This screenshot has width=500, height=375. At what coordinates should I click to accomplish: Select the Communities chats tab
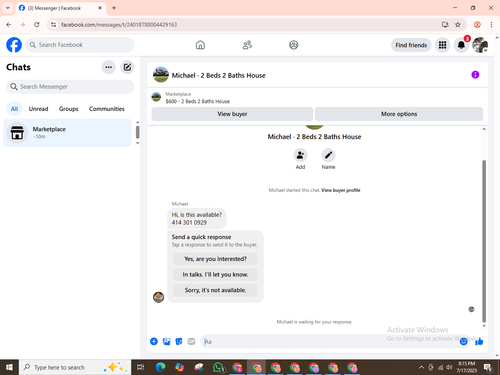[107, 109]
